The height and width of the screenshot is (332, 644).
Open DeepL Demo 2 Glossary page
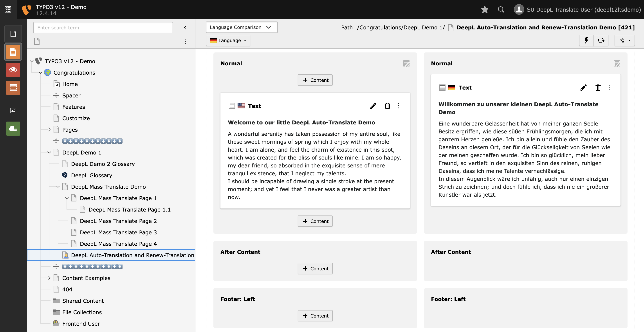click(103, 164)
